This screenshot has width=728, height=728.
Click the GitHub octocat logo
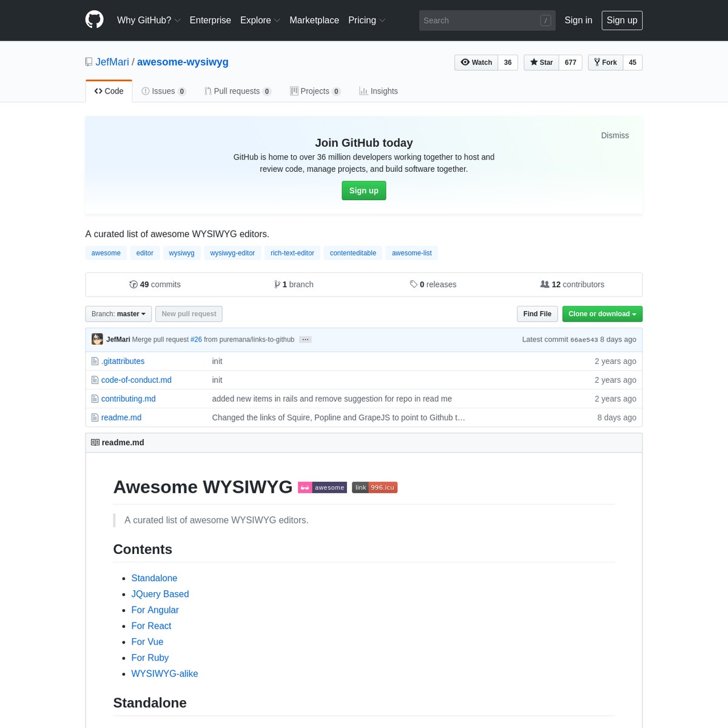coord(94,20)
